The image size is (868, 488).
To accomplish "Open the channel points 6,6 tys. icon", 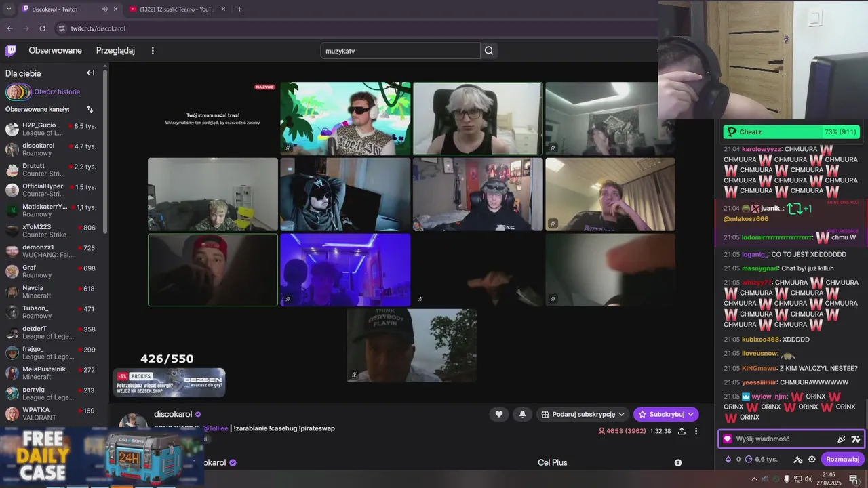I will [749, 459].
